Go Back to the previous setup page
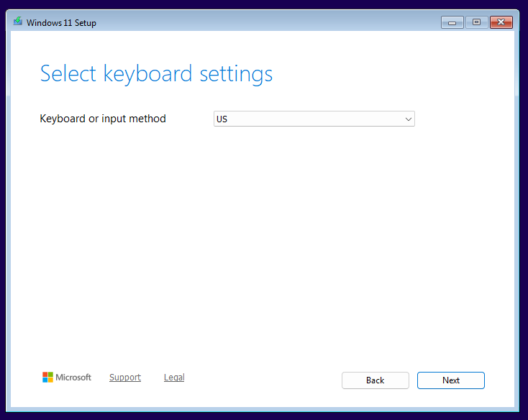The image size is (528, 420). (375, 380)
